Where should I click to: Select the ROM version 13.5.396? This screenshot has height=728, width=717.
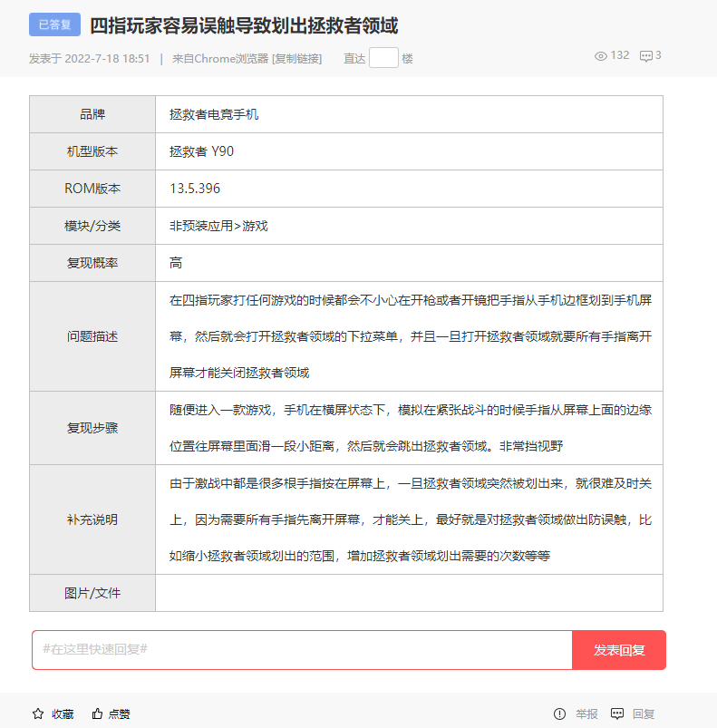[x=195, y=189]
